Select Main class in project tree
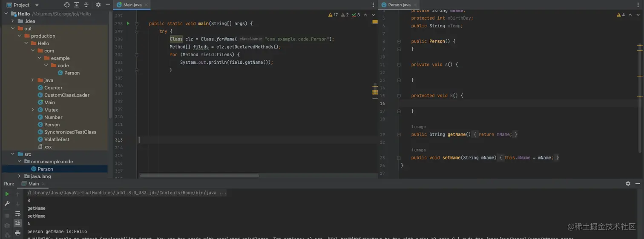The width and height of the screenshot is (644, 239). (46, 102)
